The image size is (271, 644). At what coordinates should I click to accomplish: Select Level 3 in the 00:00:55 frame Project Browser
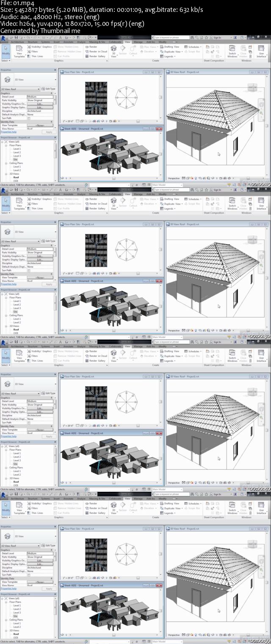[17, 613]
